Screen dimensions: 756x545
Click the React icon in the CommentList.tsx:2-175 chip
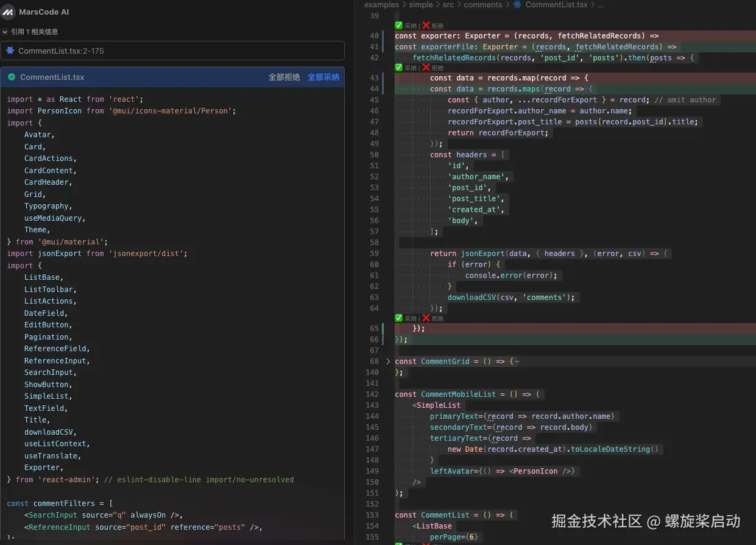(10, 51)
